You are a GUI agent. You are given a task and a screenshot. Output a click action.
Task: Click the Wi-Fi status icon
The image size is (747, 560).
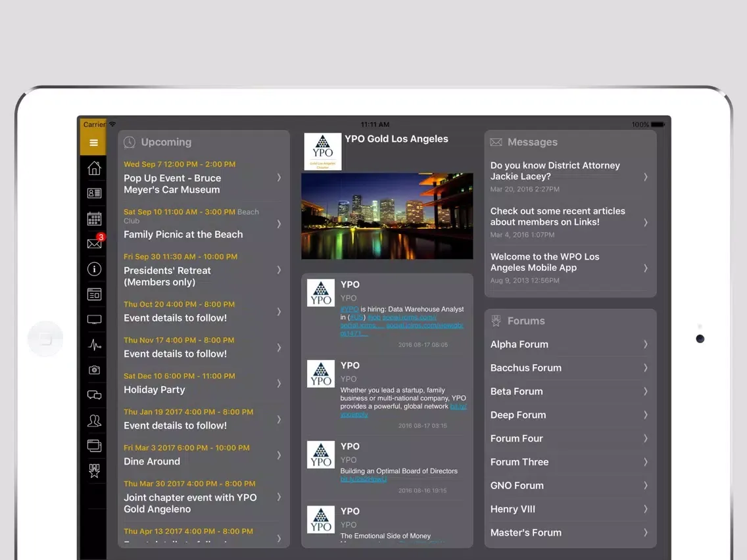[x=112, y=124]
